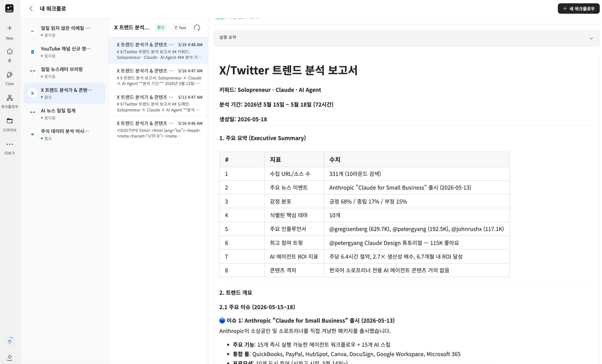The image size is (602, 364).
Task: Click table cell 수집 URL/소스 수
Action: pos(294,174)
